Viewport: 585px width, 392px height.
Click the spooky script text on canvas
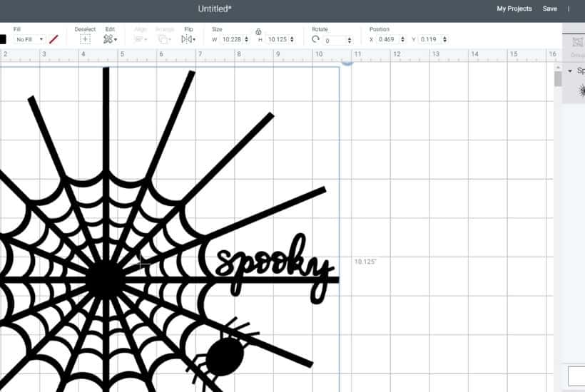[274, 267]
